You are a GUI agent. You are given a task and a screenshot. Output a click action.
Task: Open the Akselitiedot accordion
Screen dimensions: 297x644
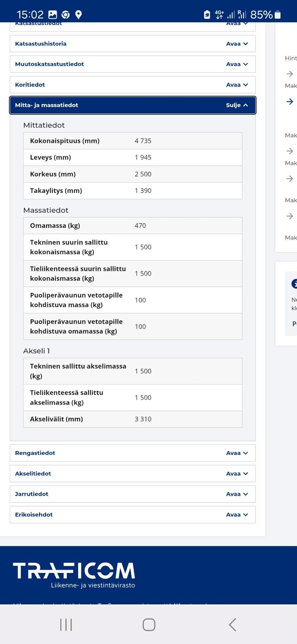click(132, 474)
